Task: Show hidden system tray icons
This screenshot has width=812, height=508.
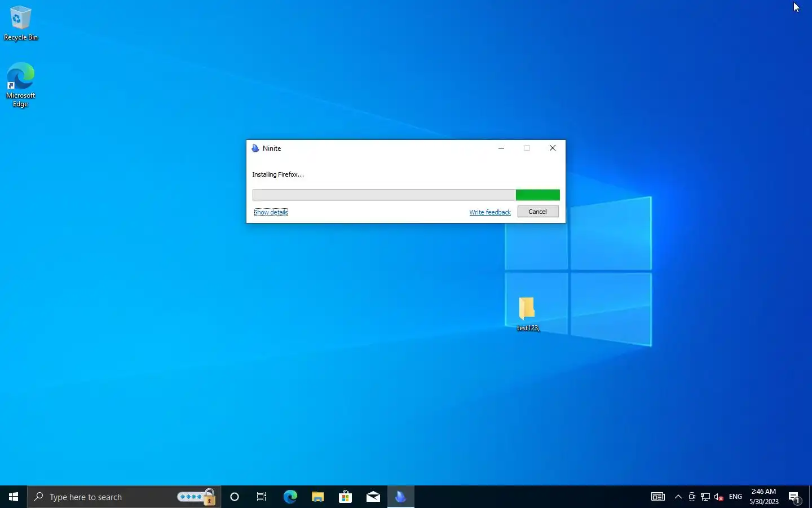Action: [678, 497]
